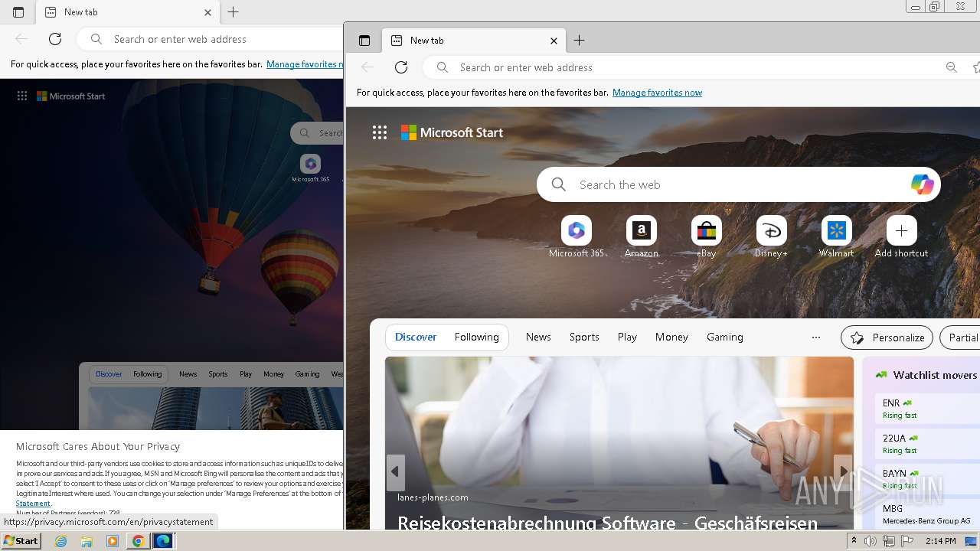
Task: Close the New tab in front window
Action: 554,41
